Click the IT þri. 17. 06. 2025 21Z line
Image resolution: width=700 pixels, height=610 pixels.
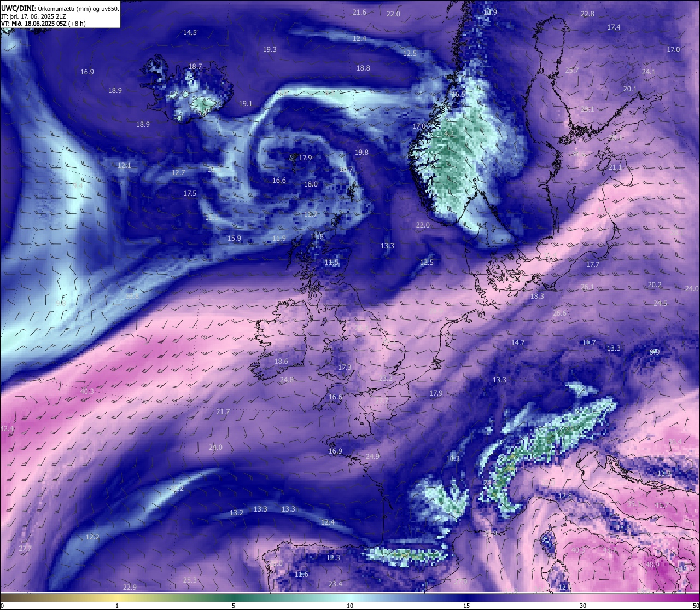[33, 16]
